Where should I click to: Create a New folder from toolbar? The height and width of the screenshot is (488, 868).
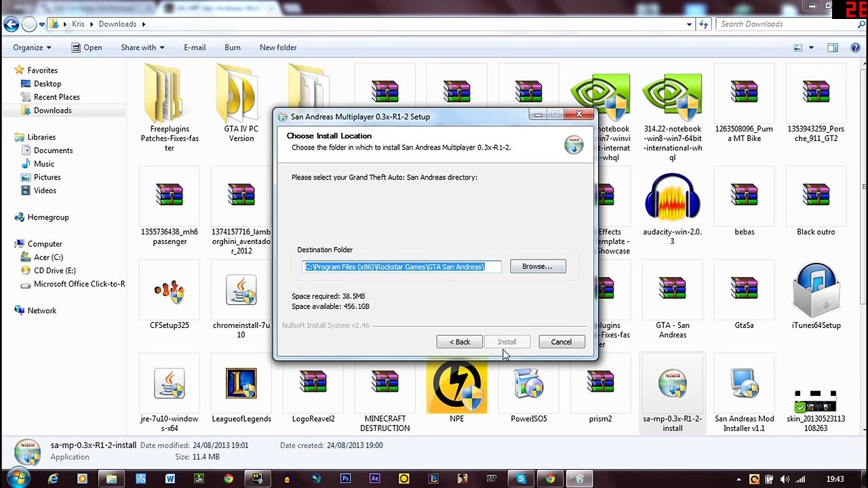pos(278,47)
